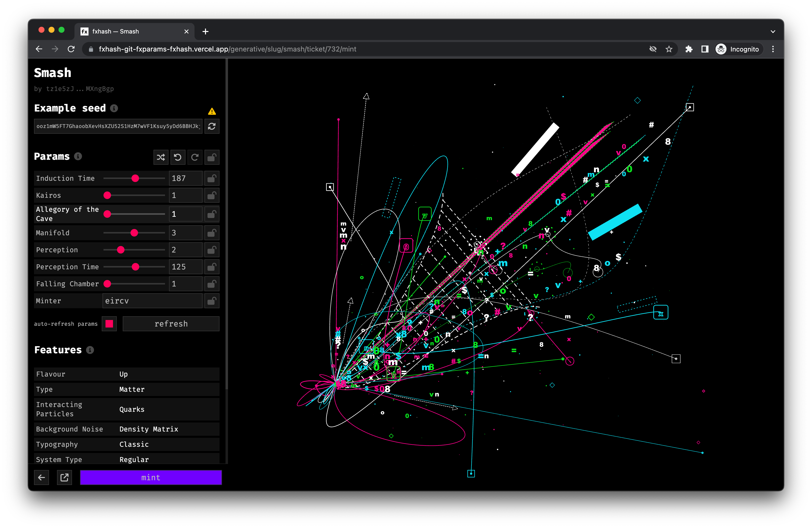The width and height of the screenshot is (812, 528).
Task: Regenerate the example seed hash
Action: [212, 126]
